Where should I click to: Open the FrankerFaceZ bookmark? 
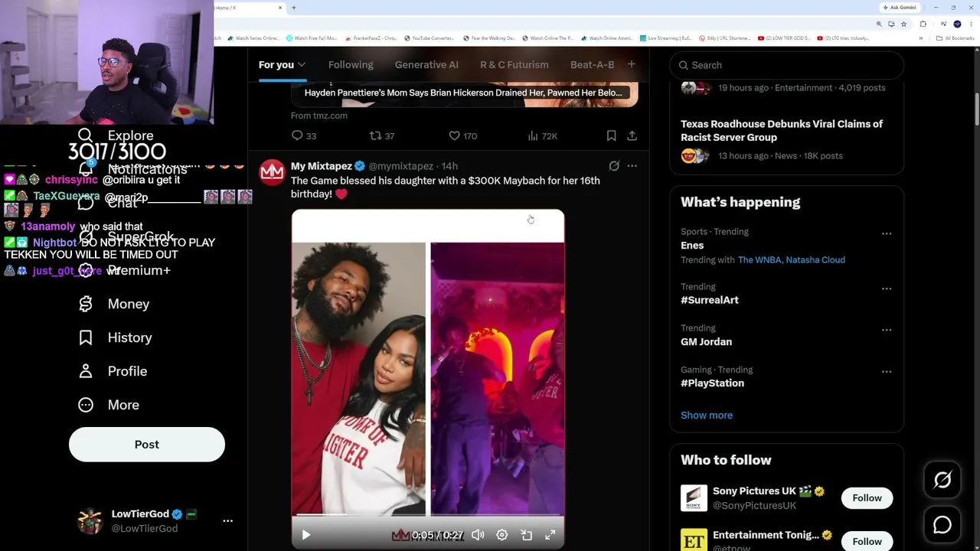371,38
